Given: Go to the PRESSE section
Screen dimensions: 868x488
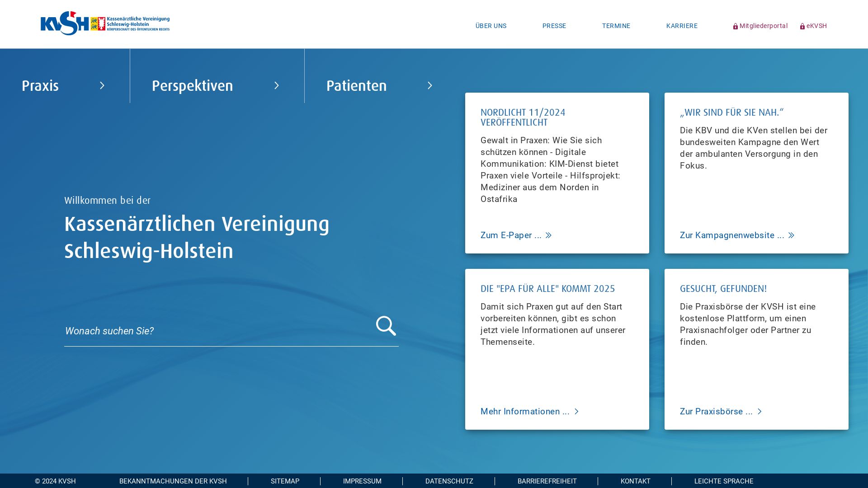Looking at the screenshot, I should pos(554,26).
